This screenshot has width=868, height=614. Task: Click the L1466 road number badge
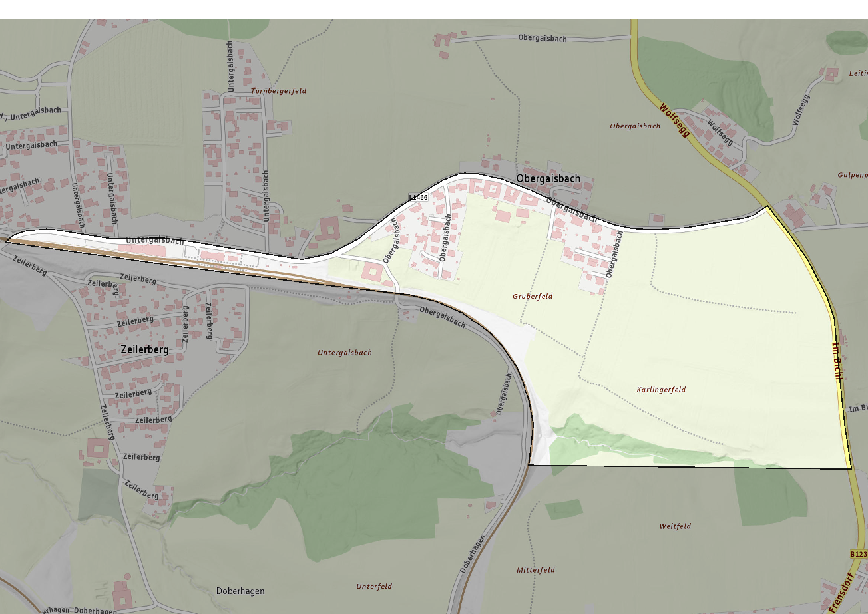418,198
